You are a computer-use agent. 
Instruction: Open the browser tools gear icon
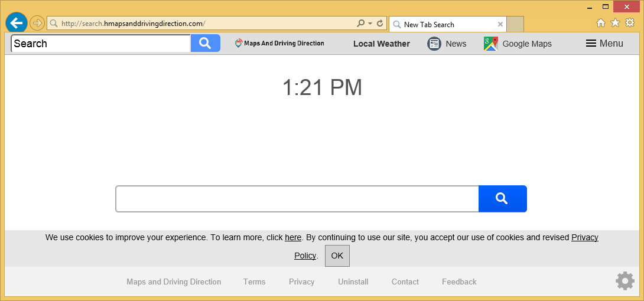pyautogui.click(x=630, y=23)
